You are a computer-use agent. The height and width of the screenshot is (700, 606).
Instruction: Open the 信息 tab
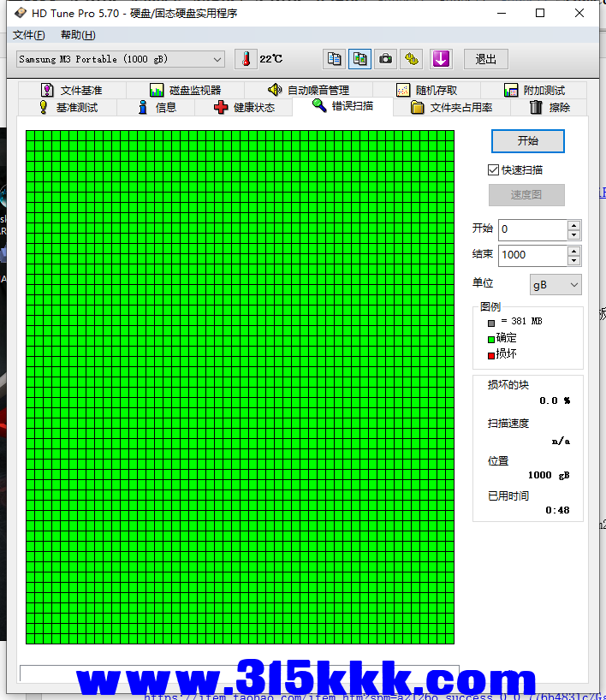click(x=156, y=108)
